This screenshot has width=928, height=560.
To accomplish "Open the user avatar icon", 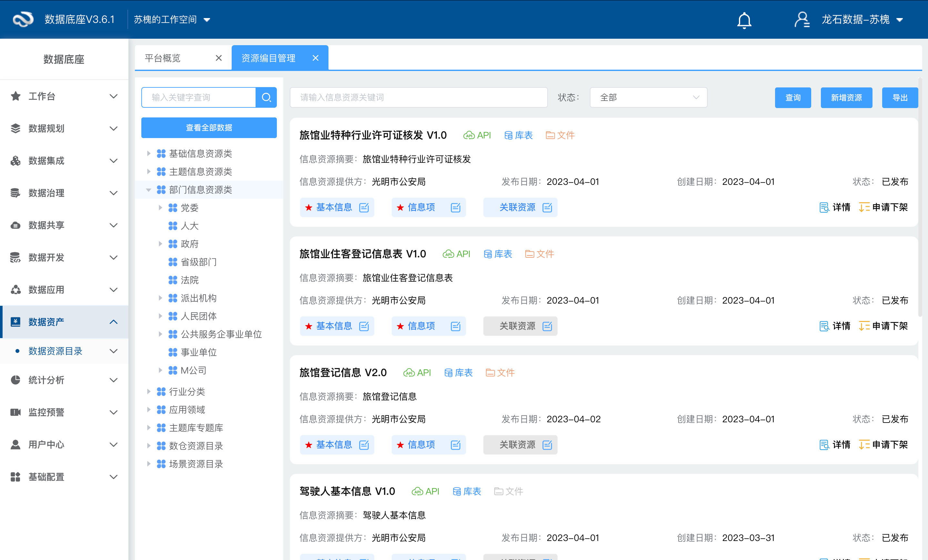I will point(802,20).
